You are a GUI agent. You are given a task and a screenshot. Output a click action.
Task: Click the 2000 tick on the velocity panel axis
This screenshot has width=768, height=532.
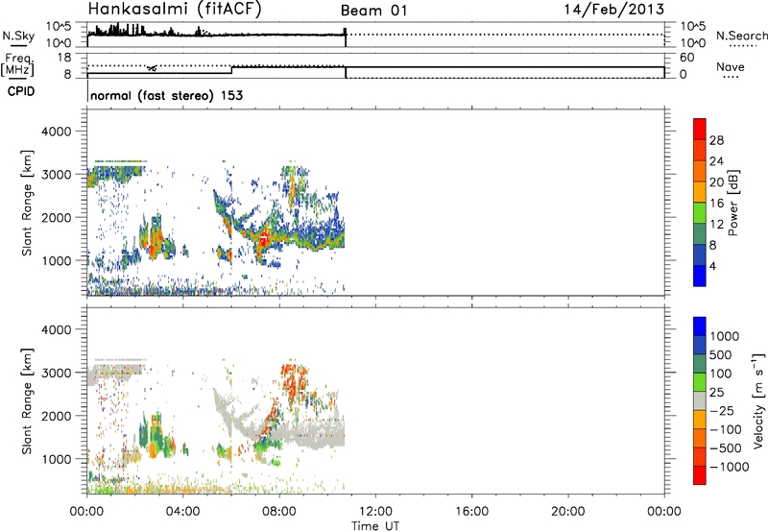point(56,416)
